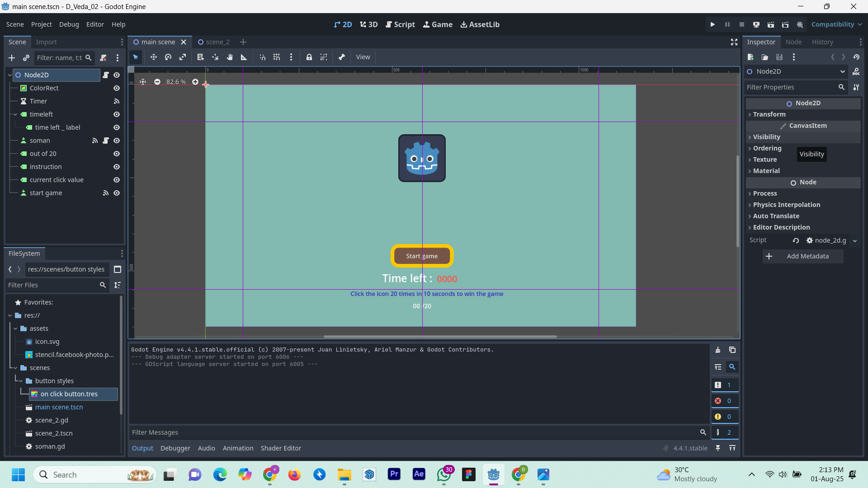Toggle distraction-free mode icon
Screen dimensions: 868x488
(x=734, y=42)
